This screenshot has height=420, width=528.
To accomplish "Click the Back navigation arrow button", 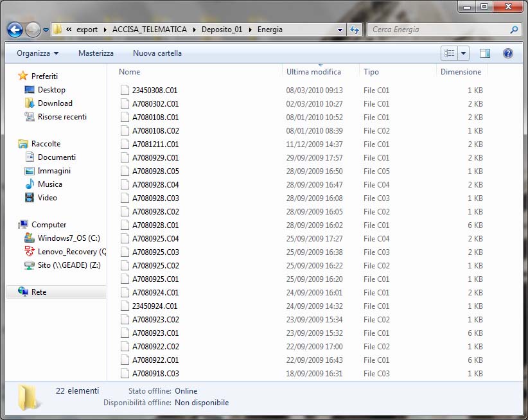I will (x=15, y=30).
